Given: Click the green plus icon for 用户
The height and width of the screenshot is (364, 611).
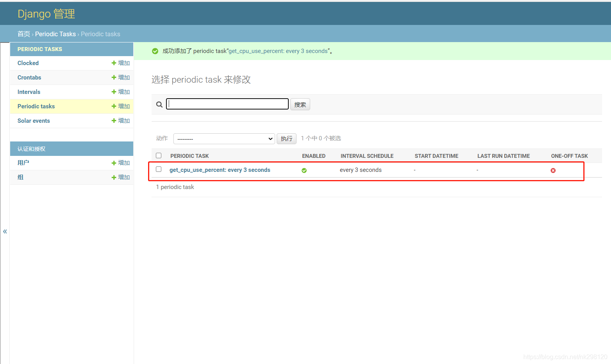Looking at the screenshot, I should coord(114,163).
